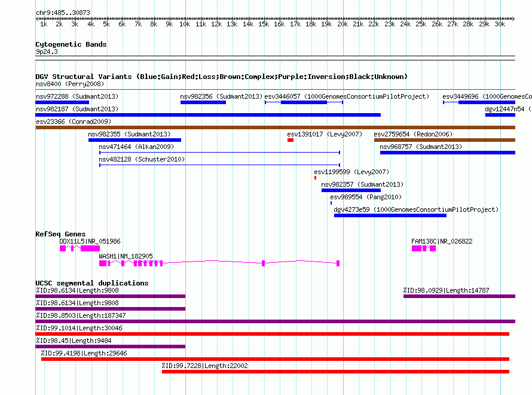Select the esv3449696 variant label

click(487, 96)
